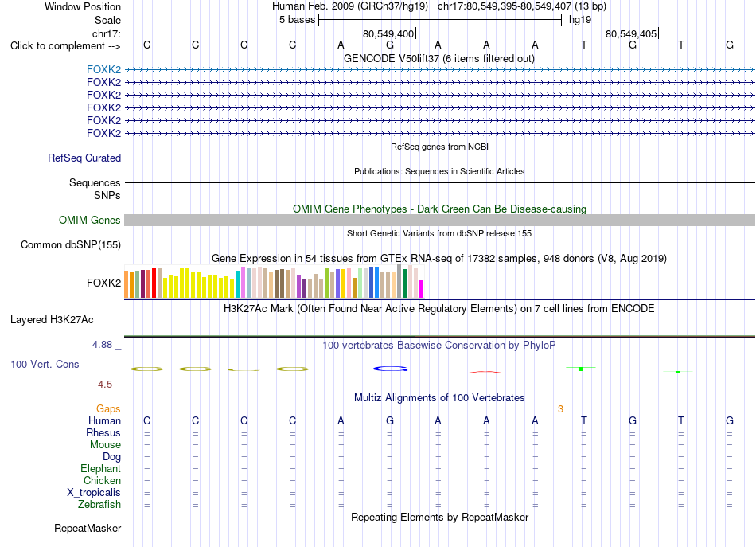Click the dark green bar in GTEx chart
This screenshot has width=756, height=547.
click(404, 283)
